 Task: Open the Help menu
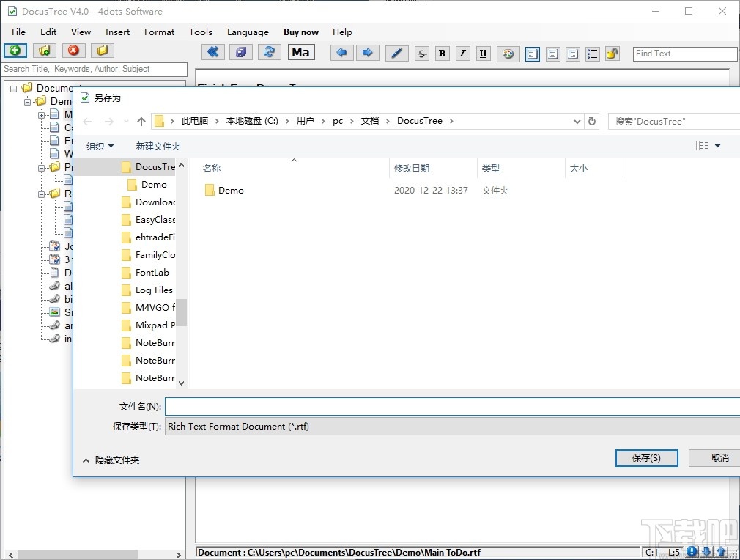[x=342, y=32]
